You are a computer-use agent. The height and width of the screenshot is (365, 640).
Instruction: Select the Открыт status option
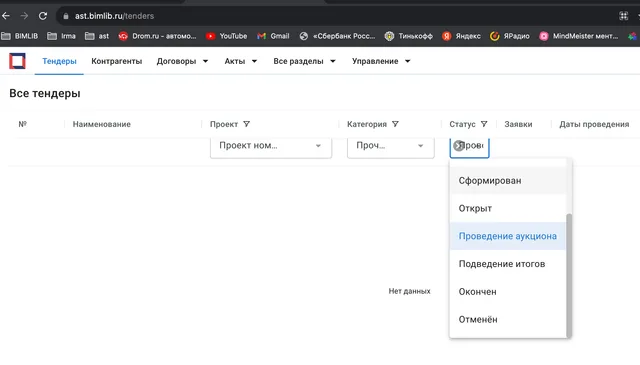click(x=508, y=208)
